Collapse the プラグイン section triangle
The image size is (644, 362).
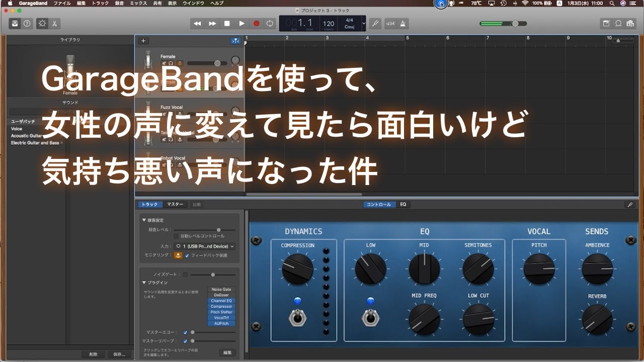click(144, 283)
